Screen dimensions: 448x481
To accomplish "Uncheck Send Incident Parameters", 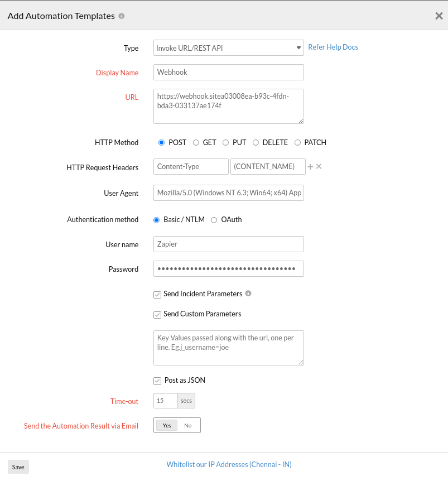I will 157,294.
